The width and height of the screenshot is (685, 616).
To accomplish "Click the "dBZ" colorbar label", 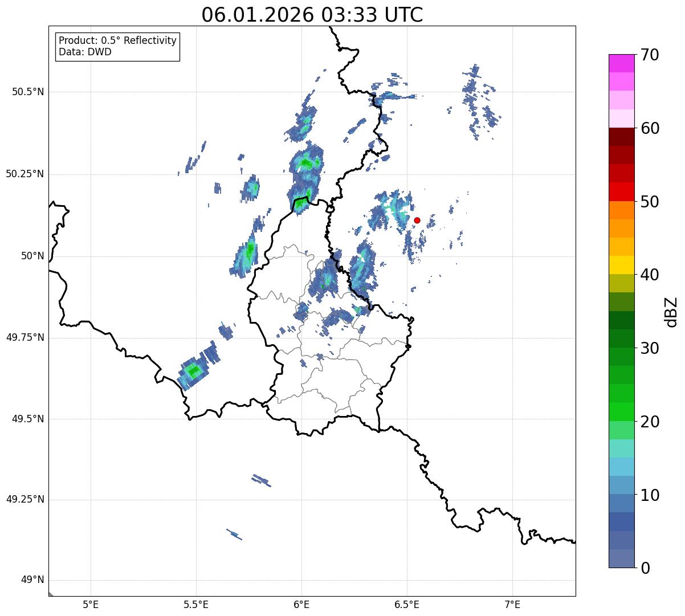I will [x=671, y=311].
